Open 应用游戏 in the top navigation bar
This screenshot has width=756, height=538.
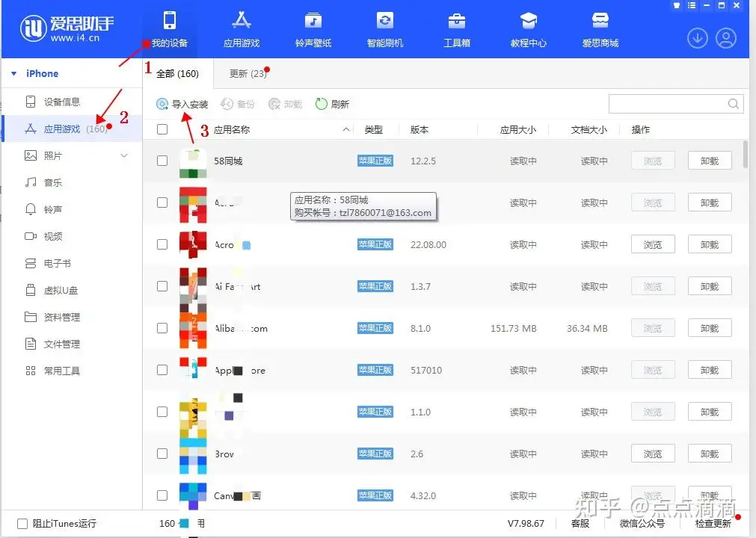[242, 29]
